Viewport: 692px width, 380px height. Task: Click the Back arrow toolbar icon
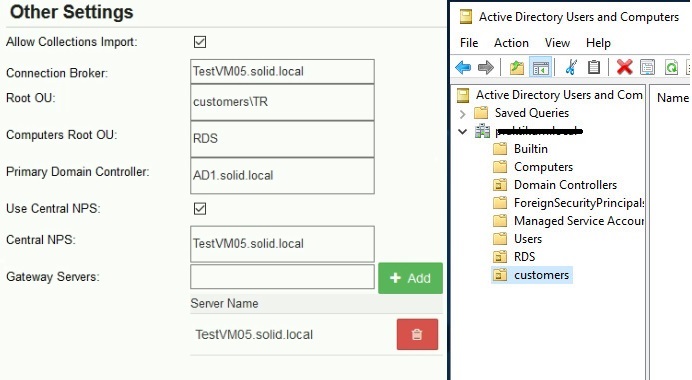coord(463,68)
